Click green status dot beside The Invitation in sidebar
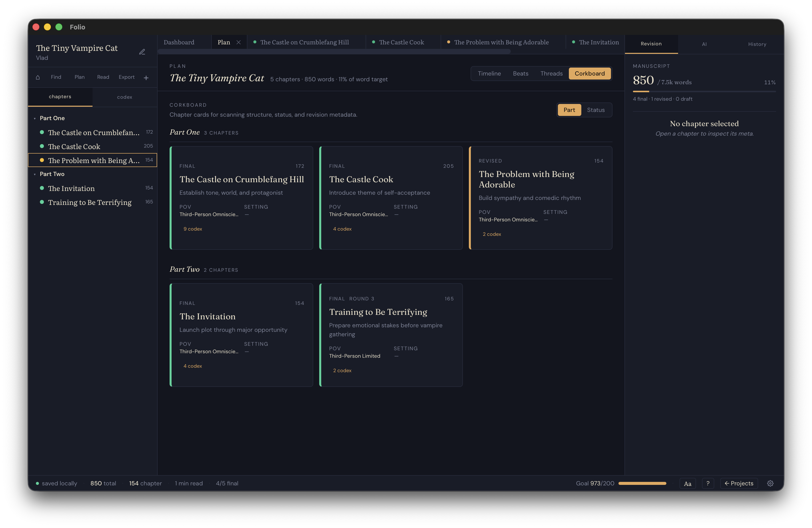This screenshot has height=528, width=812. pyautogui.click(x=42, y=188)
